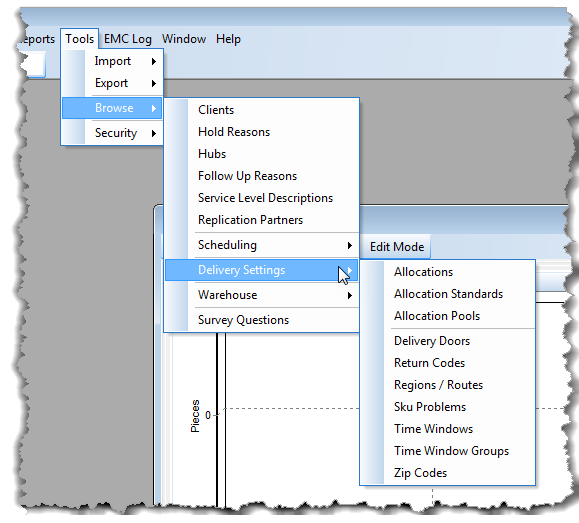Select Follow Up Reasons entry

click(262, 176)
